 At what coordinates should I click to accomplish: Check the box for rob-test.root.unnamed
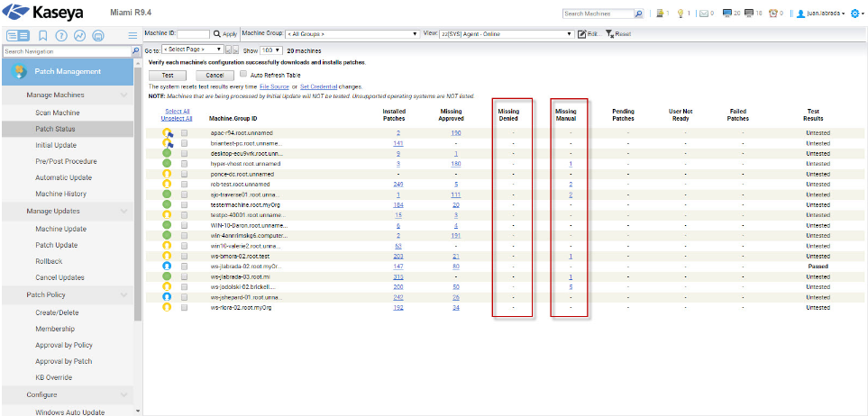pyautogui.click(x=185, y=185)
